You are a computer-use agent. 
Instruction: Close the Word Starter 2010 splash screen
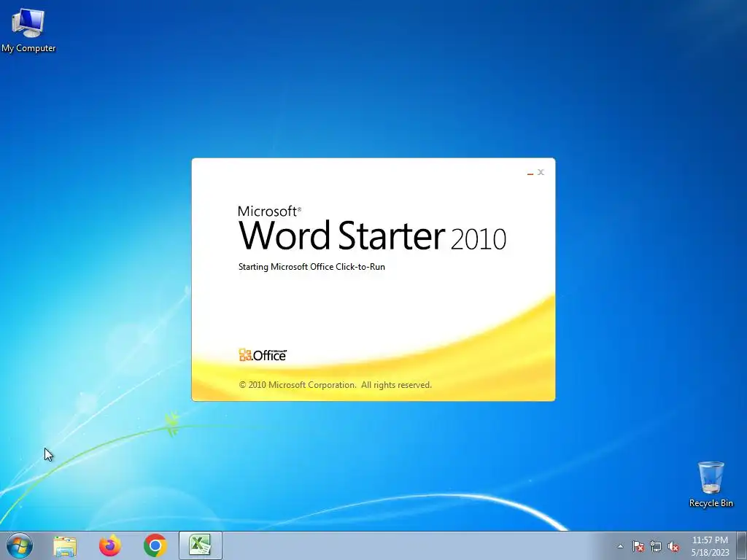[x=541, y=172]
